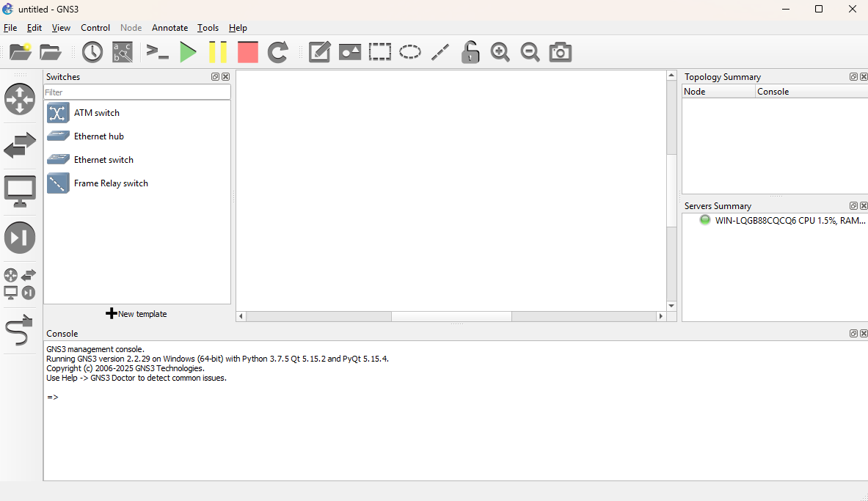The height and width of the screenshot is (501, 868).
Task: Float the Switches panel
Action: click(x=215, y=77)
